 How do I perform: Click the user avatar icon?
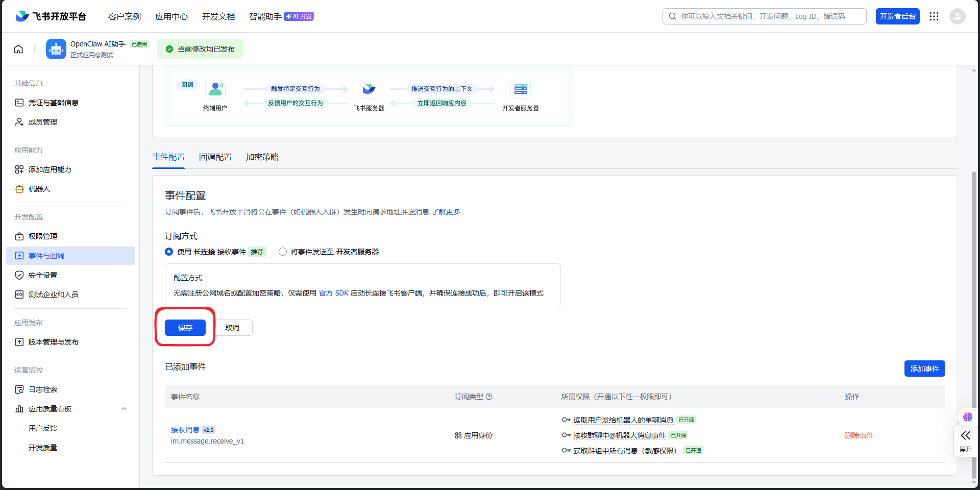pyautogui.click(x=957, y=16)
